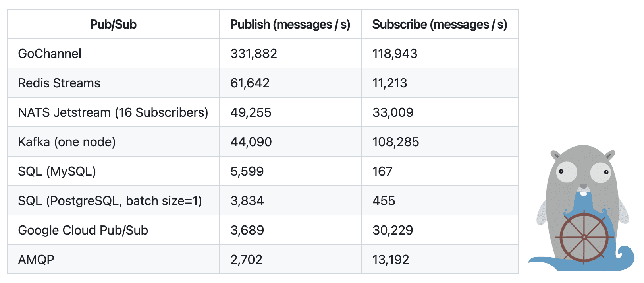Viewport: 644px width, 283px height.
Task: Select the SQL (MySQL) cell
Action: click(57, 171)
